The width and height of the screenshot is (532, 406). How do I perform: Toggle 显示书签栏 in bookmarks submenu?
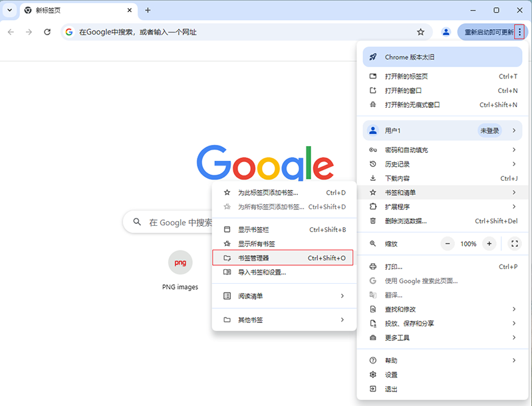click(x=285, y=229)
